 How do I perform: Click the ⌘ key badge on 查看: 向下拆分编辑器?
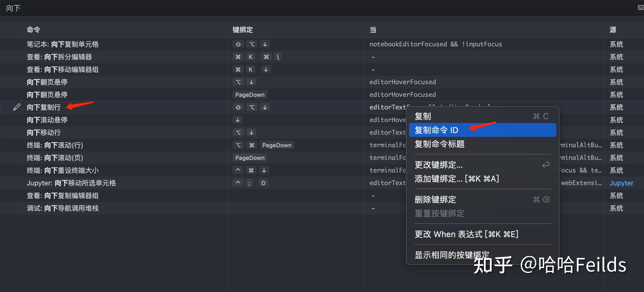coord(238,56)
